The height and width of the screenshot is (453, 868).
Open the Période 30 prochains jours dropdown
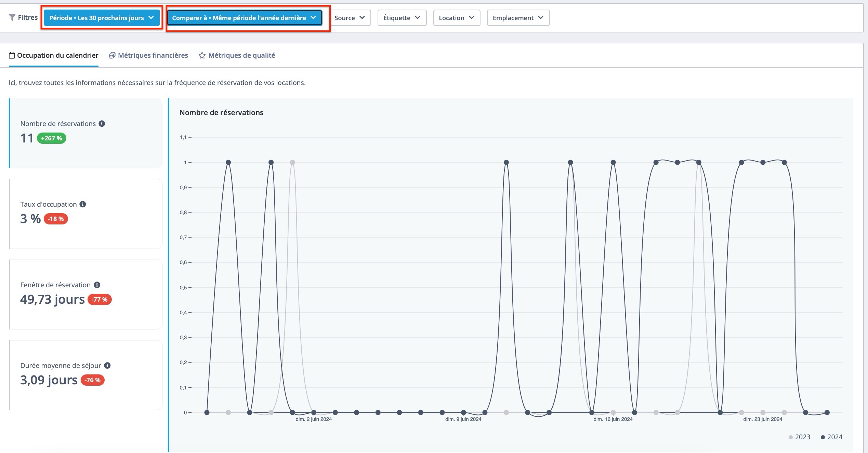pyautogui.click(x=102, y=18)
